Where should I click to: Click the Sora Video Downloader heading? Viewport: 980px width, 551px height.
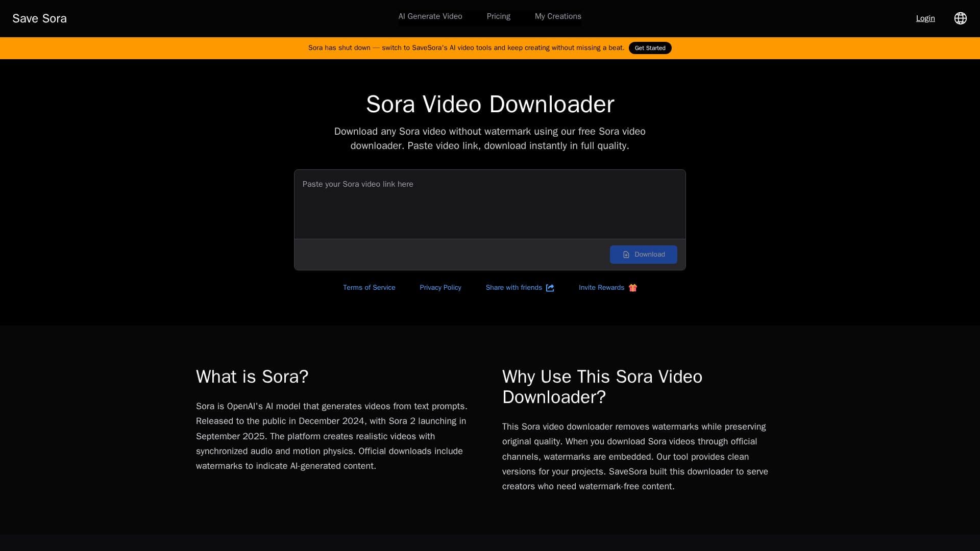point(490,104)
